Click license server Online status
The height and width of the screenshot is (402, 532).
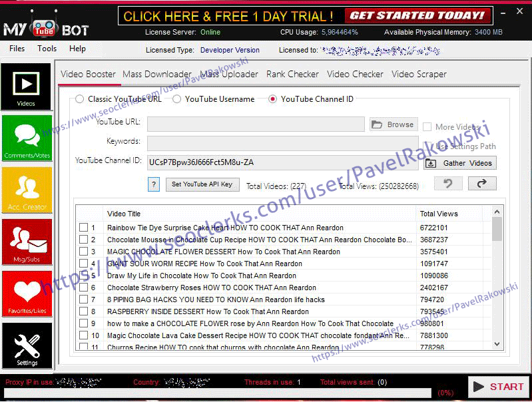coord(210,32)
